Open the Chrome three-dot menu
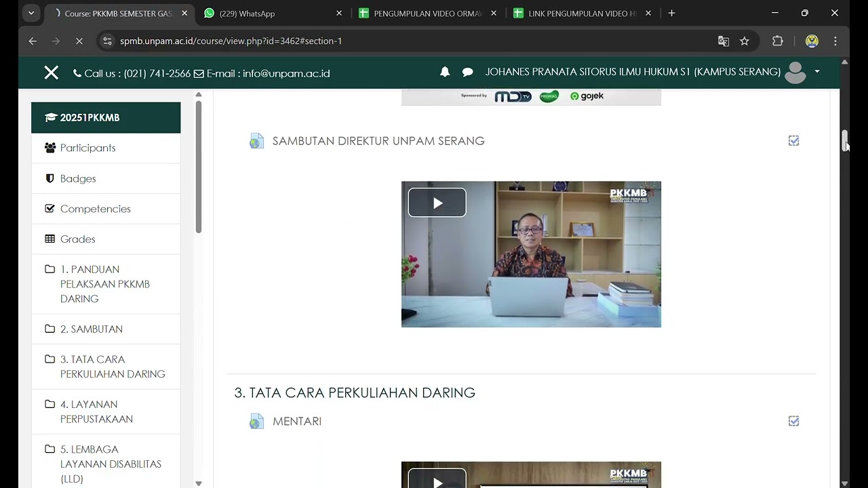The image size is (868, 488). [835, 41]
